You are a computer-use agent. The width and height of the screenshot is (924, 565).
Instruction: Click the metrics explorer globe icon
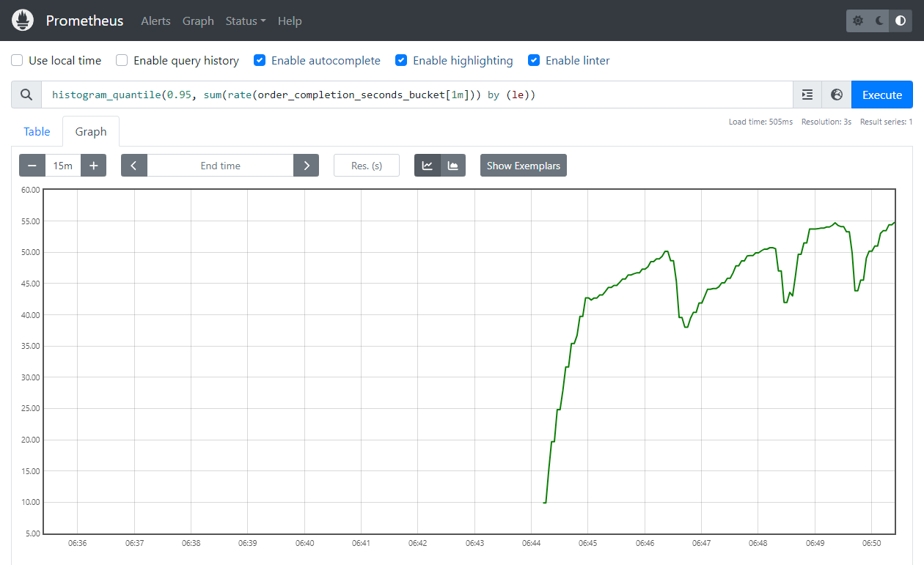(836, 94)
